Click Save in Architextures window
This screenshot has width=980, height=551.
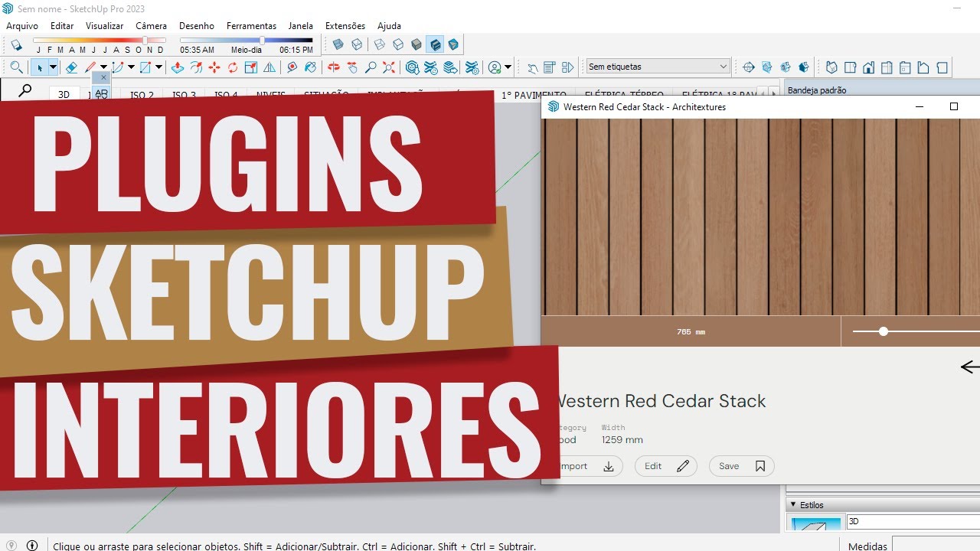[741, 466]
